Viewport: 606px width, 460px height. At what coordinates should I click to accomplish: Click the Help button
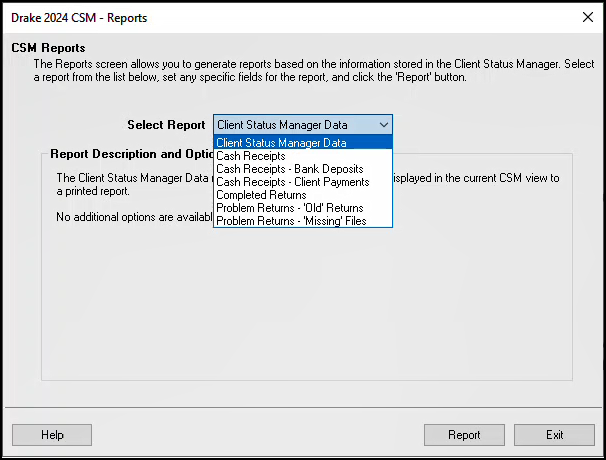click(x=52, y=435)
